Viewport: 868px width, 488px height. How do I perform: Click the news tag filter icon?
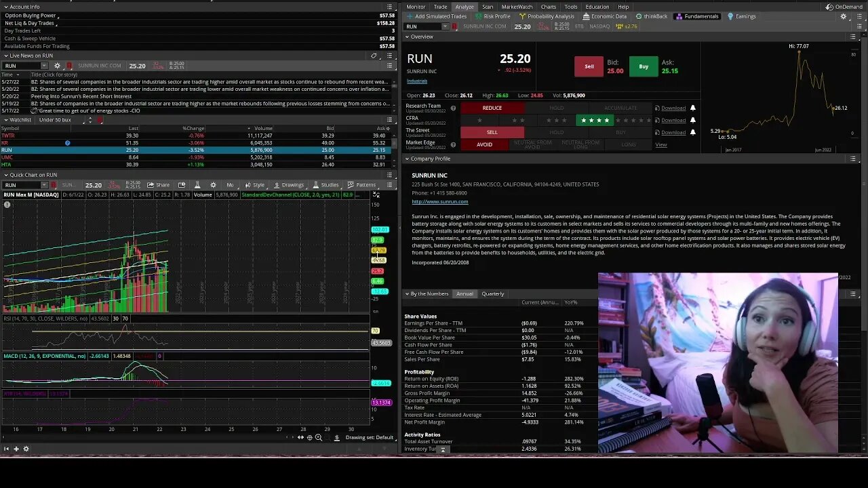point(374,56)
